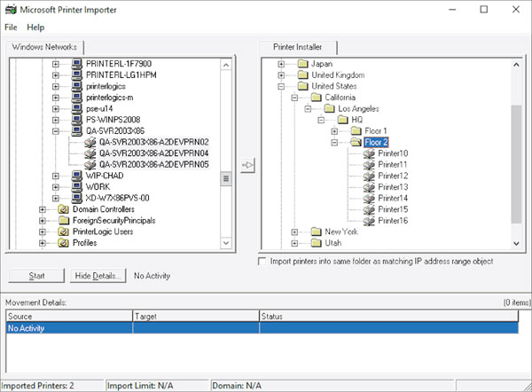Open the File menu
This screenshot has width=532, height=392.
point(11,27)
